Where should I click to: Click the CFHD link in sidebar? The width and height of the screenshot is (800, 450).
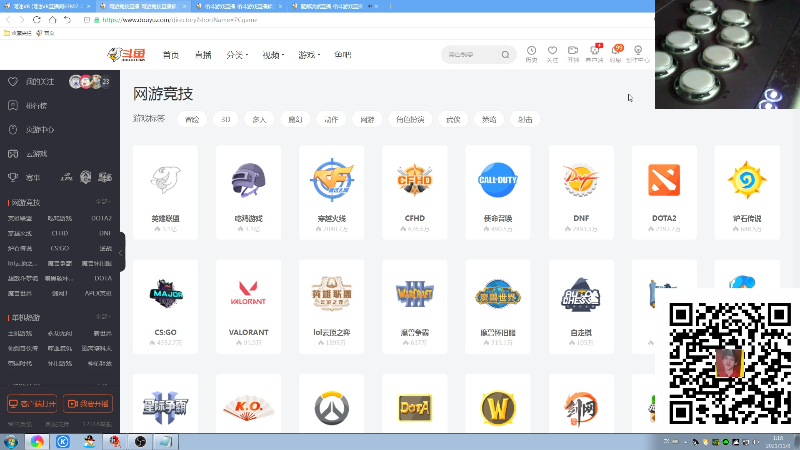click(x=60, y=233)
